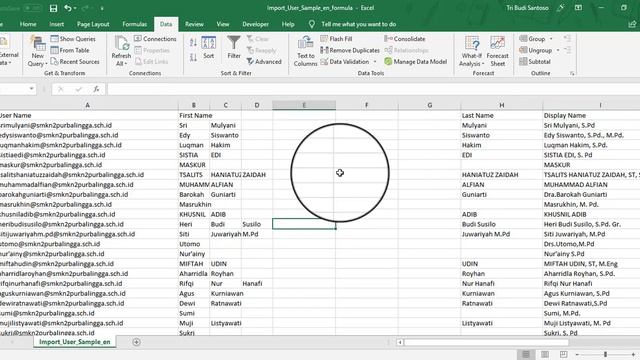Viewport: 640px width, 360px height.
Task: Zoom out with minus button
Action: click(x=577, y=354)
